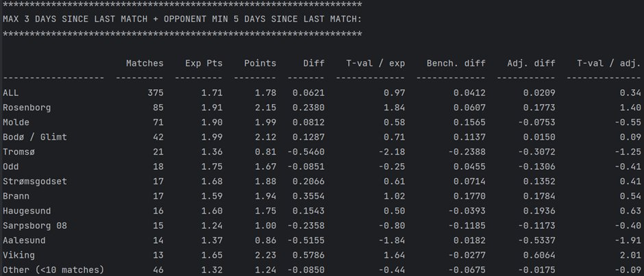
Task: Select the Bodø / Glimt row
Action: coord(322,137)
